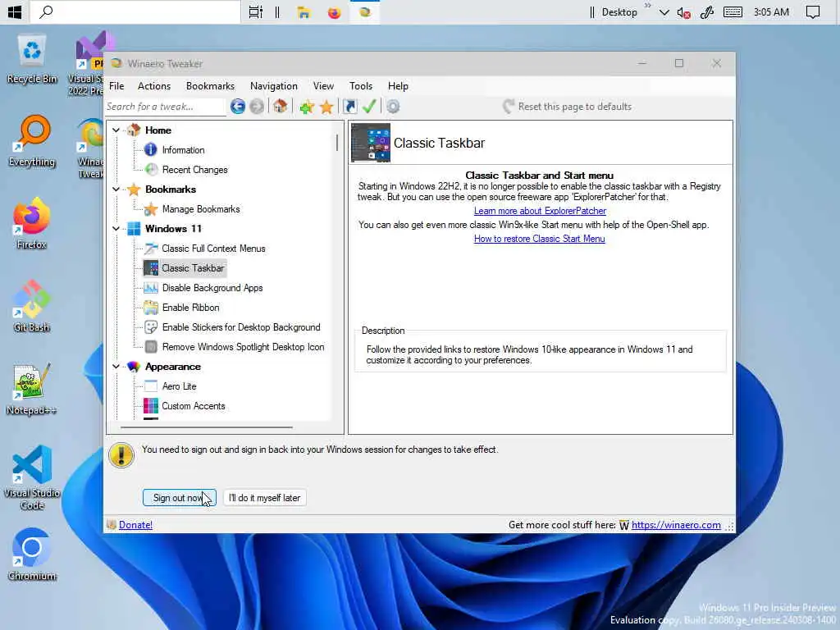Screen dimensions: 840x630
Task: Collapse the Windows 11 tree node
Action: (x=116, y=229)
